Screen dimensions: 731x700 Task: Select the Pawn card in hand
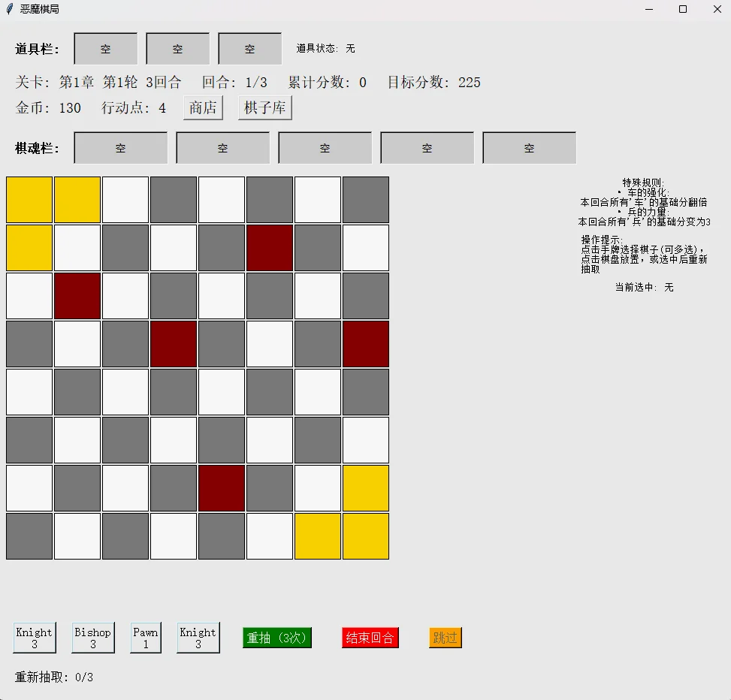click(146, 638)
